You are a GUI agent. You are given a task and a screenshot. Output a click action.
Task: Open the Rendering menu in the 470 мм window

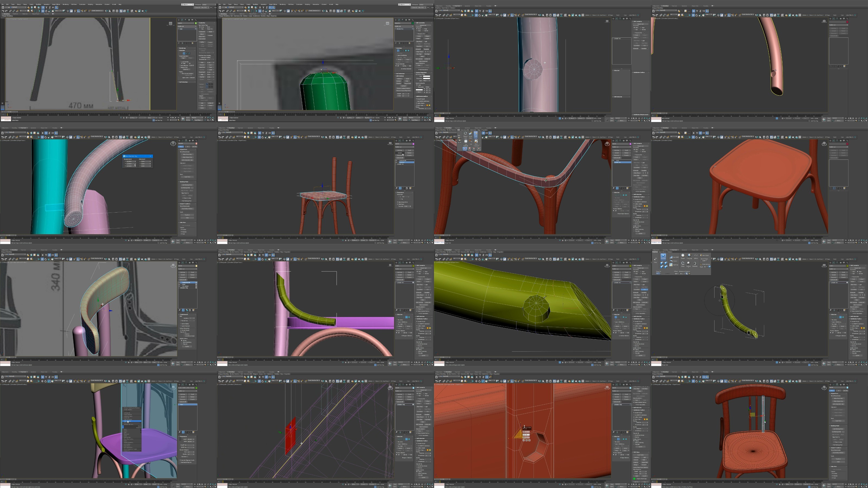(x=66, y=5)
